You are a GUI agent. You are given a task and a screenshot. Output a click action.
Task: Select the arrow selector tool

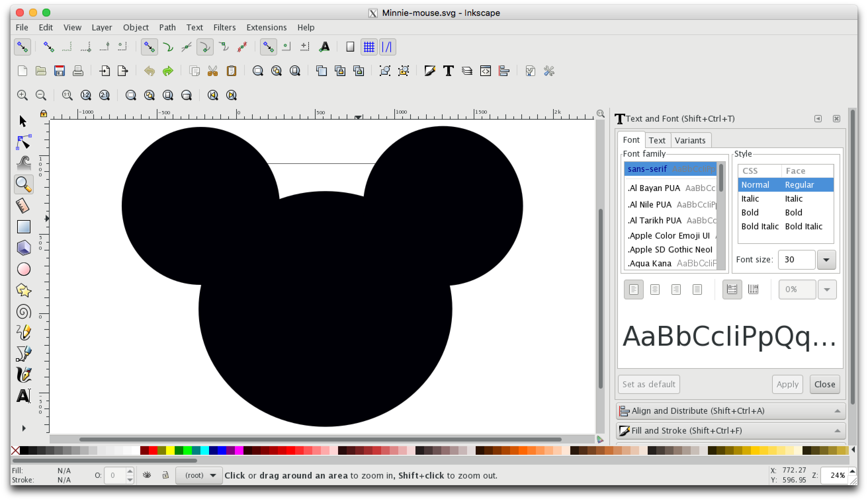tap(23, 121)
